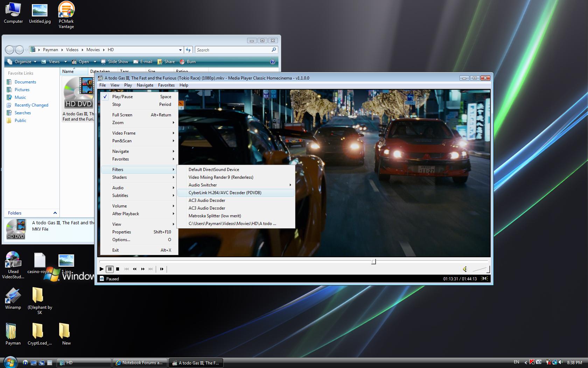
Task: Click the seek bar position handle
Action: point(373,261)
